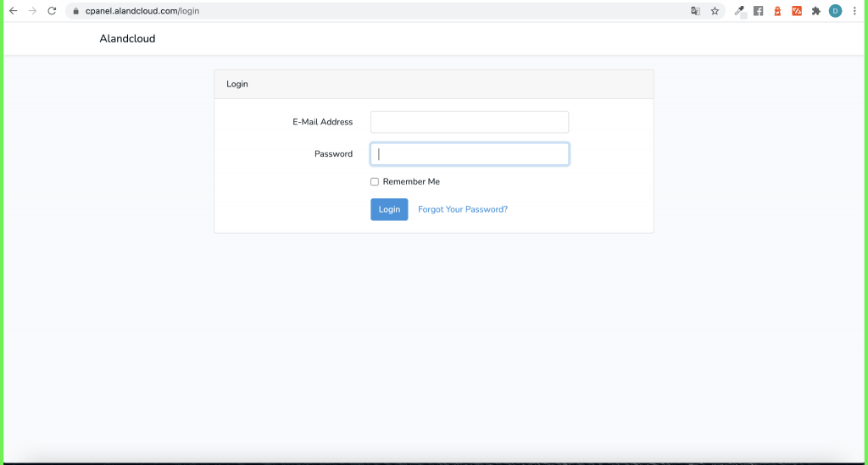Bookmark this page with the star icon

point(715,11)
